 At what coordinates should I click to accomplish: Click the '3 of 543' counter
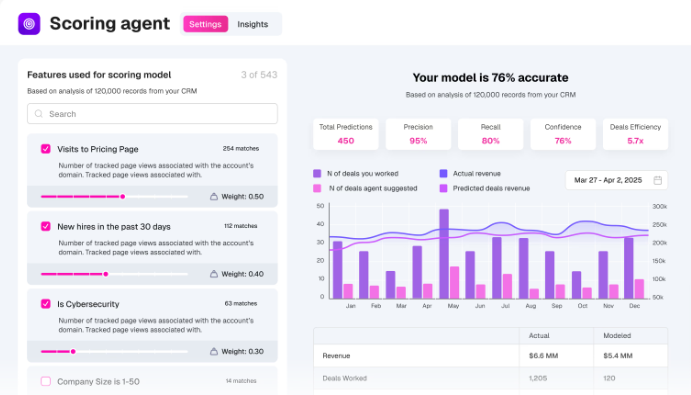(259, 75)
